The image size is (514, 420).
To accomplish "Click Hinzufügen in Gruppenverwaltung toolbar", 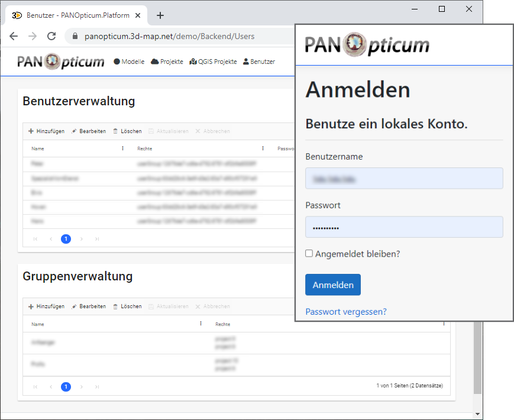I will [x=46, y=306].
